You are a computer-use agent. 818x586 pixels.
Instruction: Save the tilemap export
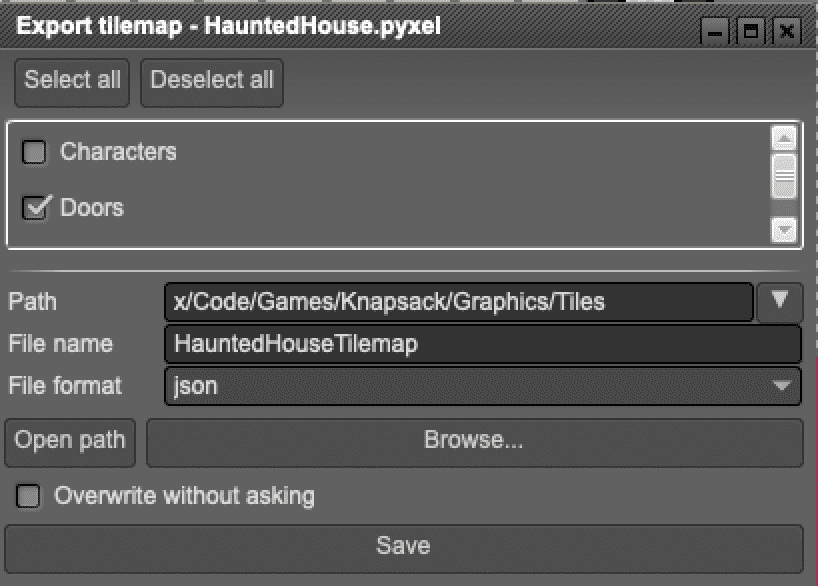pyautogui.click(x=403, y=546)
